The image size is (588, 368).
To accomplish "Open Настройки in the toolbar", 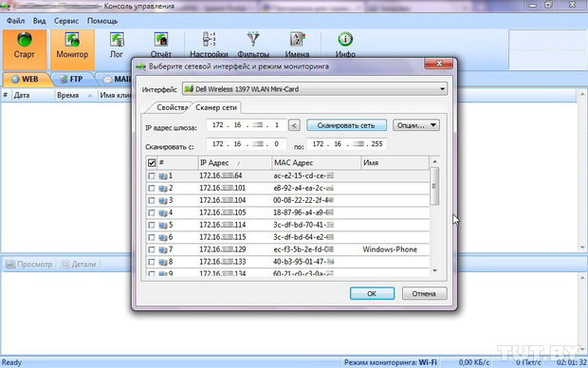I will tap(209, 45).
